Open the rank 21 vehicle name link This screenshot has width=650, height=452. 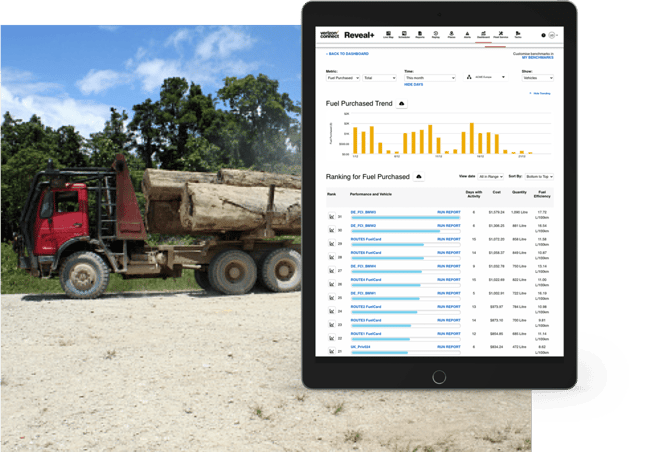[360, 347]
